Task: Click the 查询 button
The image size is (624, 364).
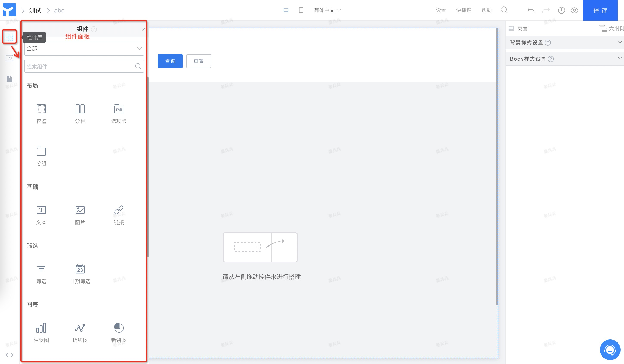Action: 170,61
